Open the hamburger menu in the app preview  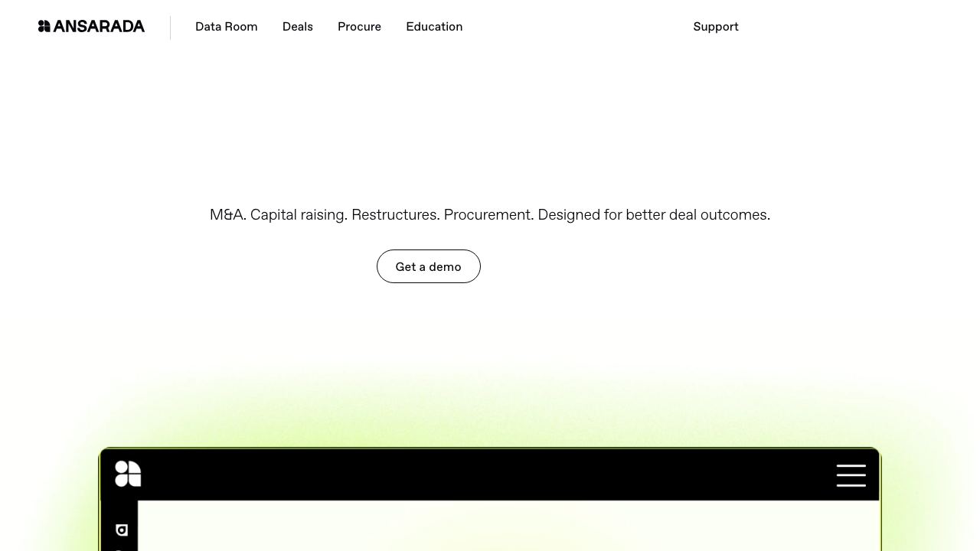[x=851, y=475]
